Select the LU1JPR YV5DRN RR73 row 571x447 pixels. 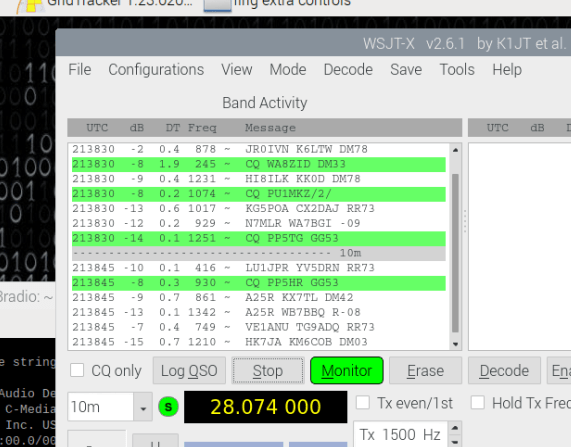click(259, 268)
